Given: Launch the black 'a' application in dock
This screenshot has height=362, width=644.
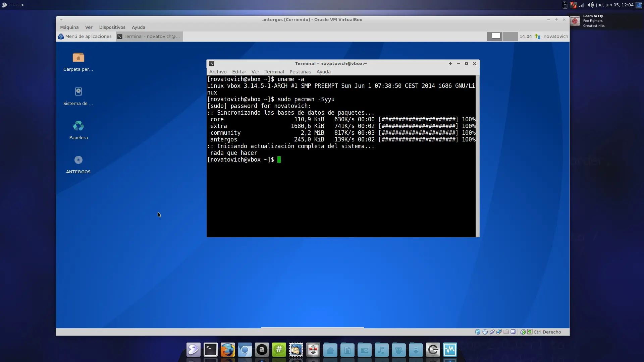Looking at the screenshot, I should tap(262, 350).
